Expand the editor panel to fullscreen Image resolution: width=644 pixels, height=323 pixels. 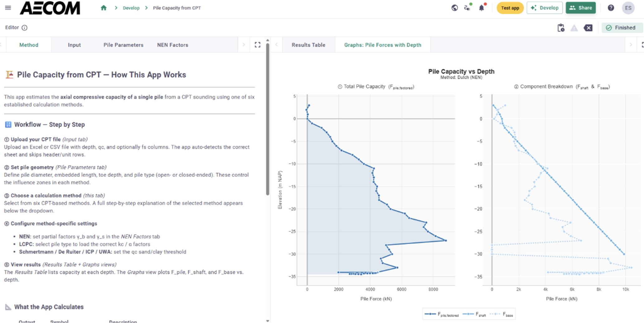point(257,45)
